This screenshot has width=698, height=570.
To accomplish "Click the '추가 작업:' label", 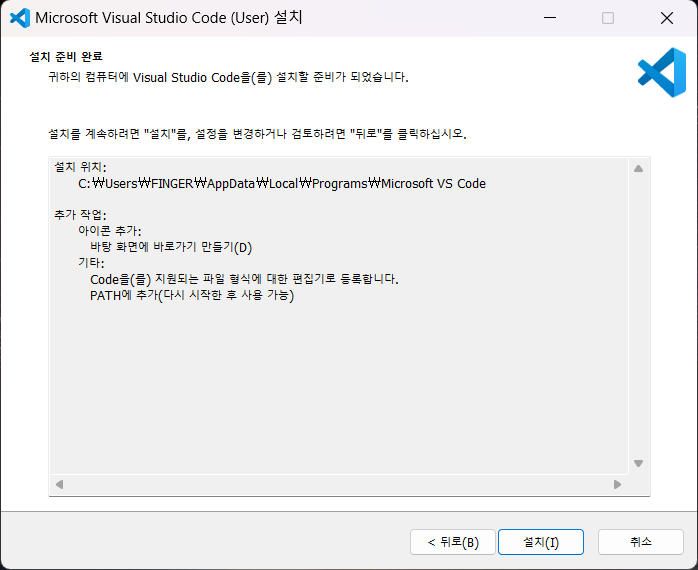I will [80, 215].
